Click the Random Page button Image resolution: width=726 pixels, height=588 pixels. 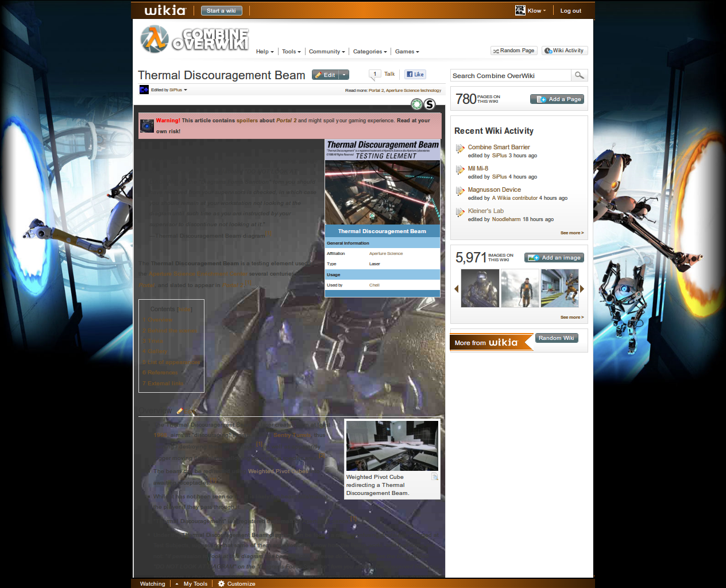click(513, 51)
